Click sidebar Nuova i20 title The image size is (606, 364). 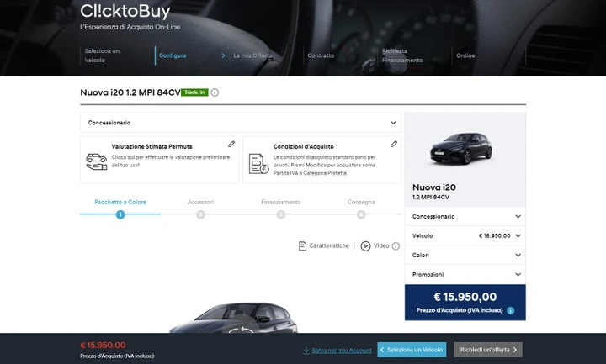(x=434, y=187)
